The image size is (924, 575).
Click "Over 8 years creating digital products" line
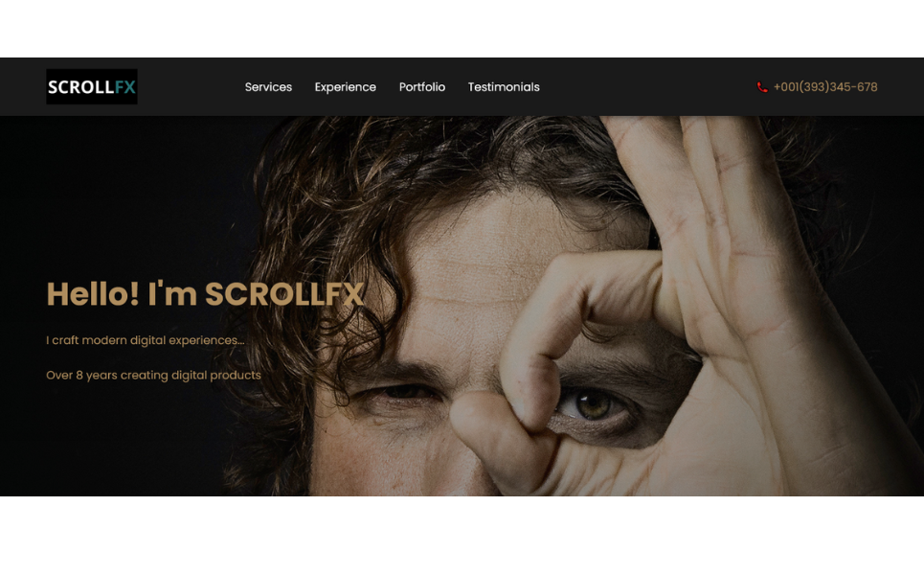coord(153,375)
